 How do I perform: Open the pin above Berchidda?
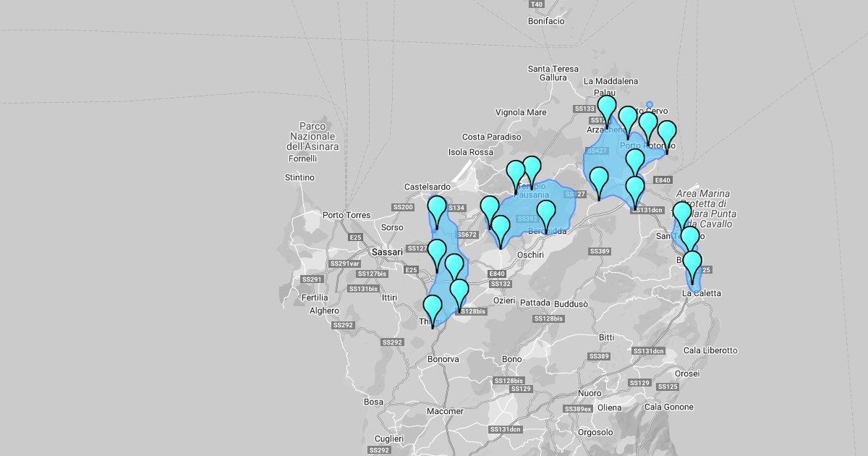click(x=546, y=214)
